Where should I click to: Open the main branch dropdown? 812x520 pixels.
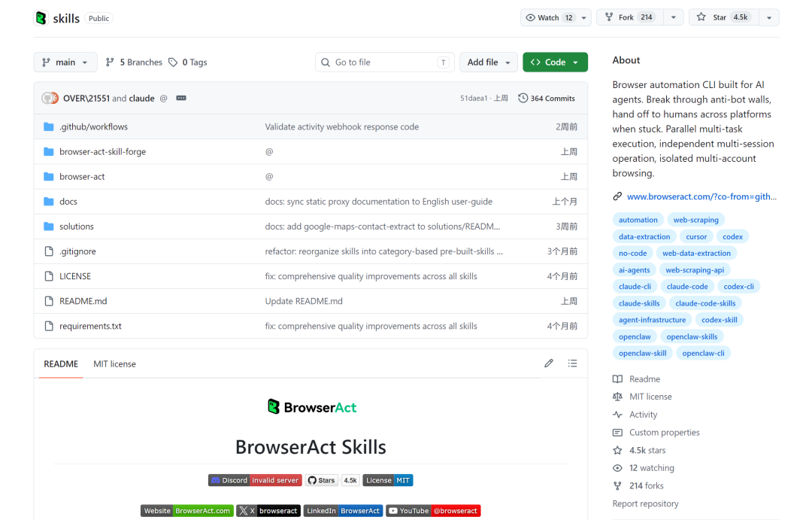coord(65,62)
